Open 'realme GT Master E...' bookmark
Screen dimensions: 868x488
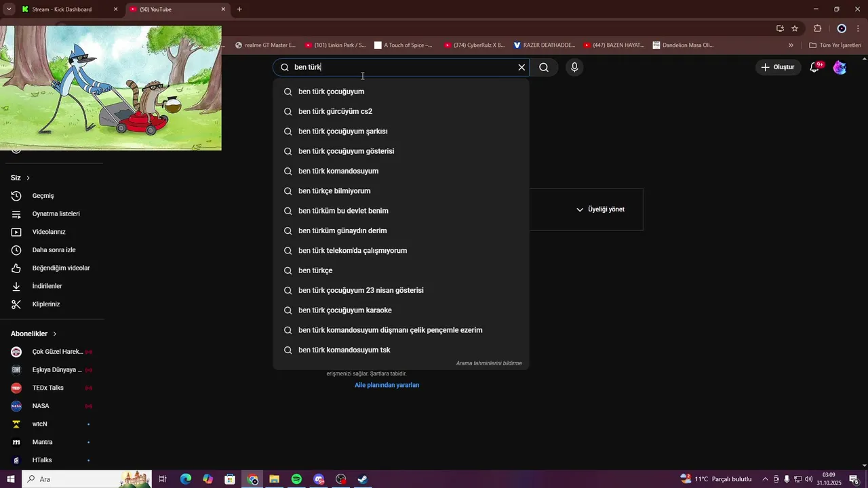point(265,45)
